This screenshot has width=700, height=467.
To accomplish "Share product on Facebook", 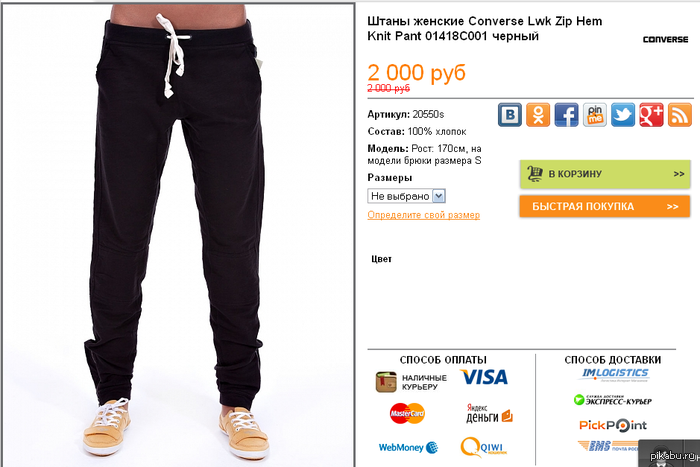I will point(567,115).
